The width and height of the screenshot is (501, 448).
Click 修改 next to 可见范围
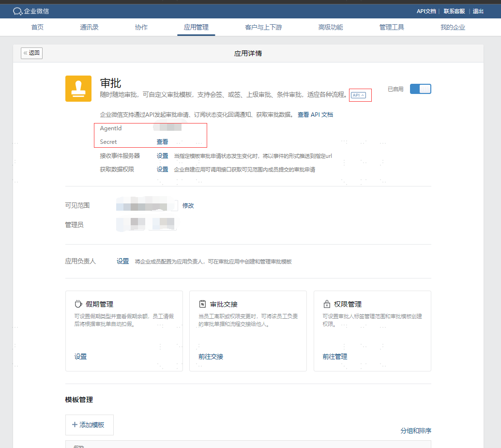tap(188, 206)
